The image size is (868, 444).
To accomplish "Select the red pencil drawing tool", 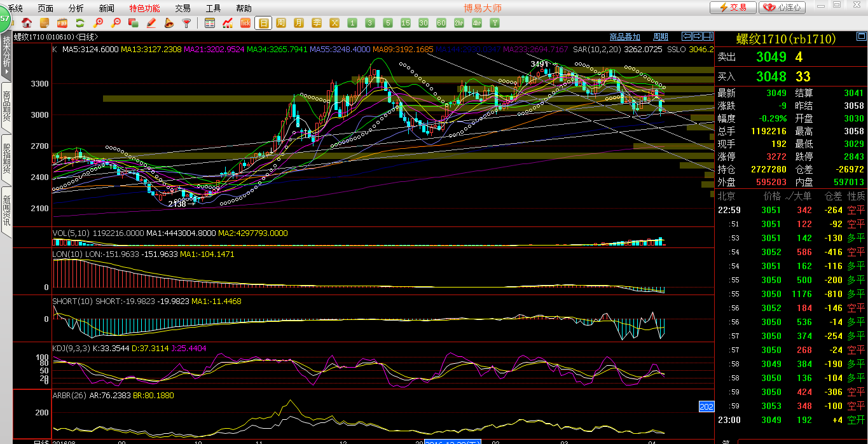I will (x=151, y=23).
